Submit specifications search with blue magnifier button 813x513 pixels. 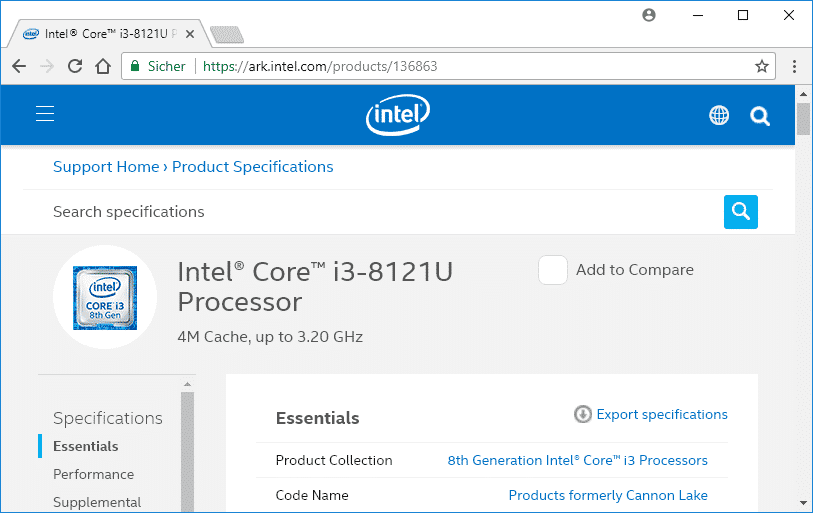tap(740, 212)
